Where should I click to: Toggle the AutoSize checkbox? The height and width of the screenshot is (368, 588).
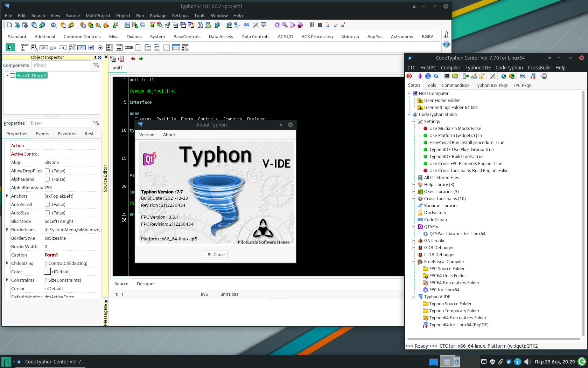click(x=47, y=213)
